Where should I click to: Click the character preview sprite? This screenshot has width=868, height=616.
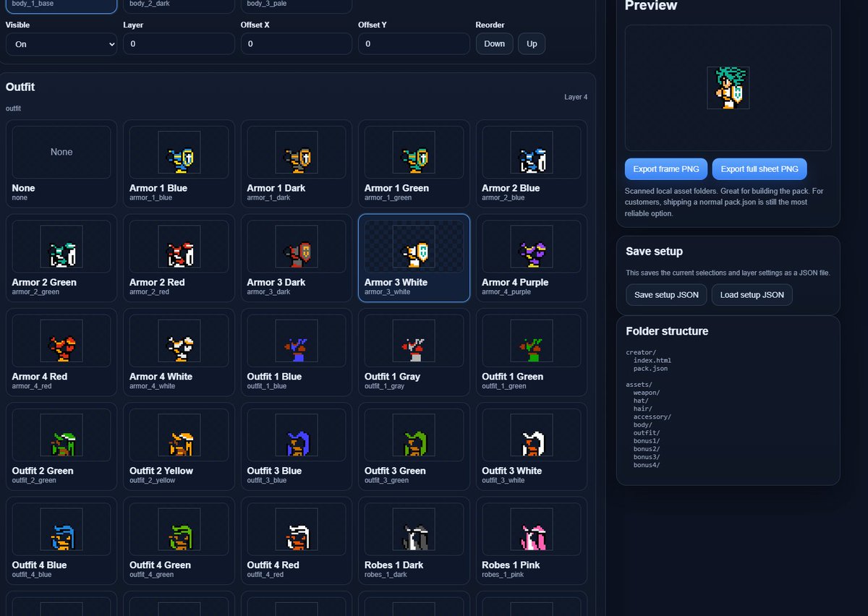728,88
